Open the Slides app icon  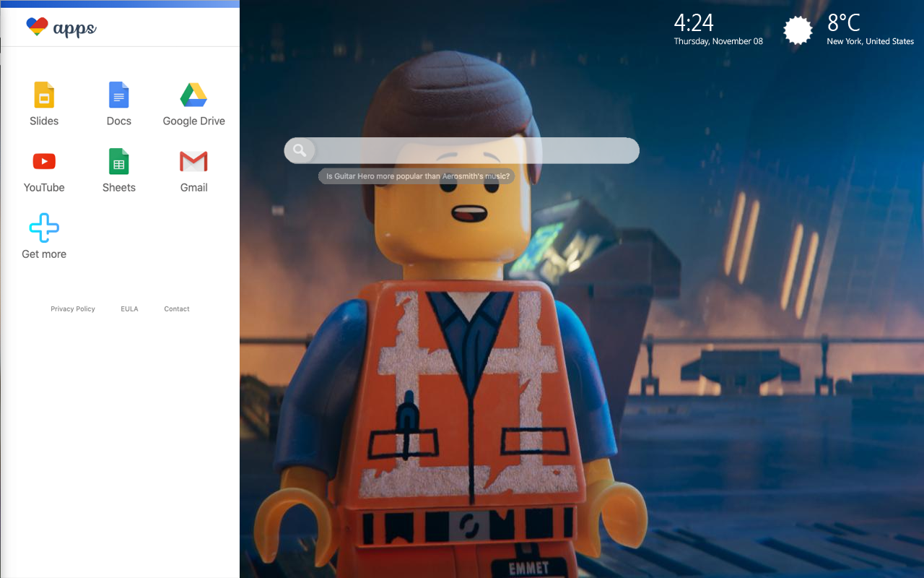point(44,95)
